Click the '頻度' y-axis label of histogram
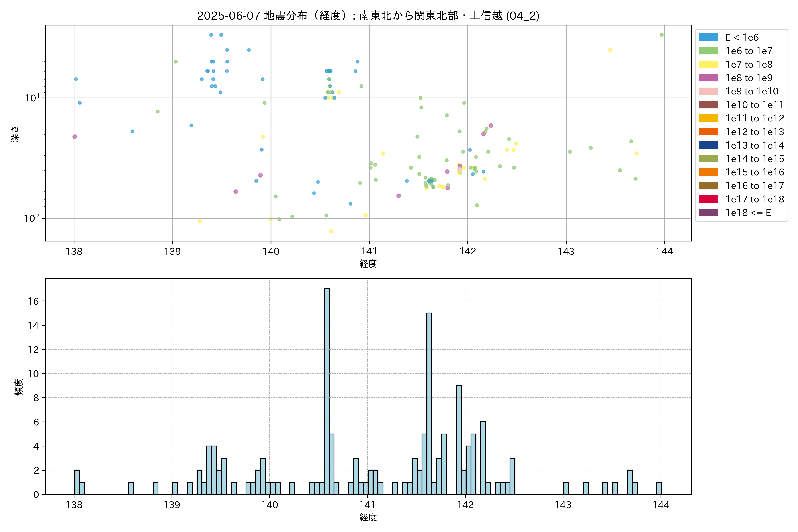This screenshot has height=532, width=798. (19, 387)
